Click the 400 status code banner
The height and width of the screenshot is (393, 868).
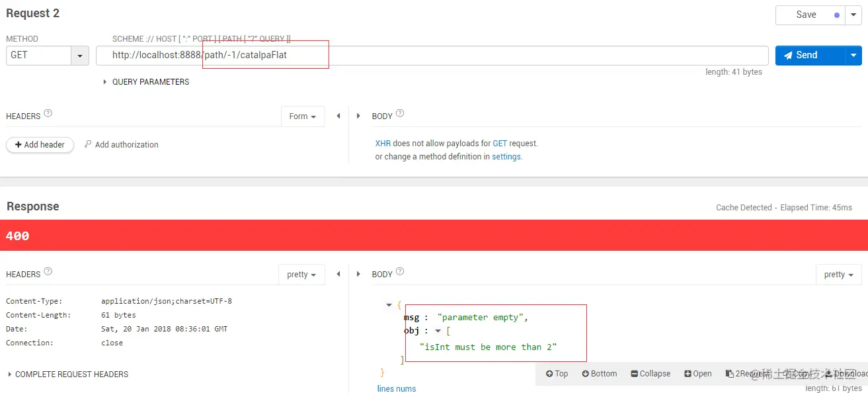(x=434, y=236)
